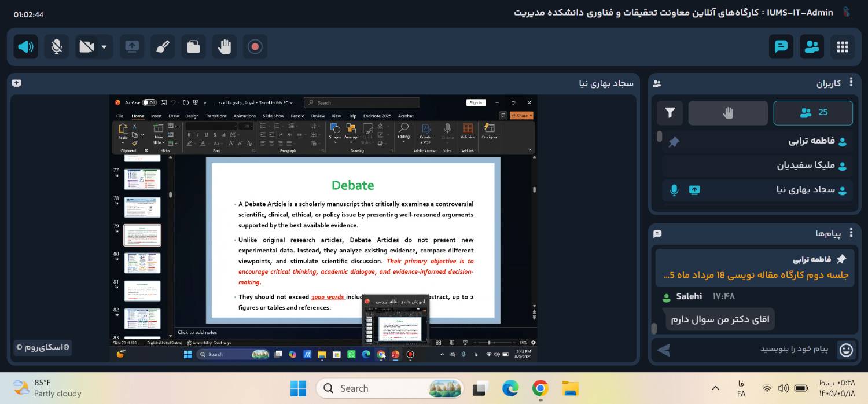Click the microphone icon beside سجاد بهاری نیا
868x404 pixels.
pyautogui.click(x=674, y=190)
